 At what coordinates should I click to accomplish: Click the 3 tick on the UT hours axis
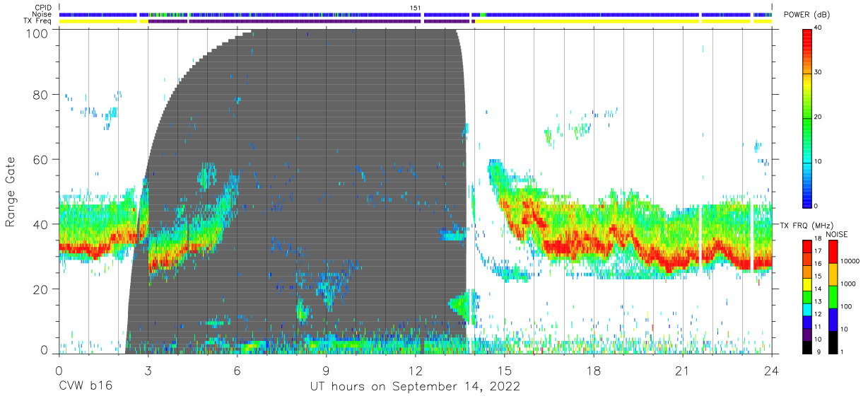coord(148,370)
